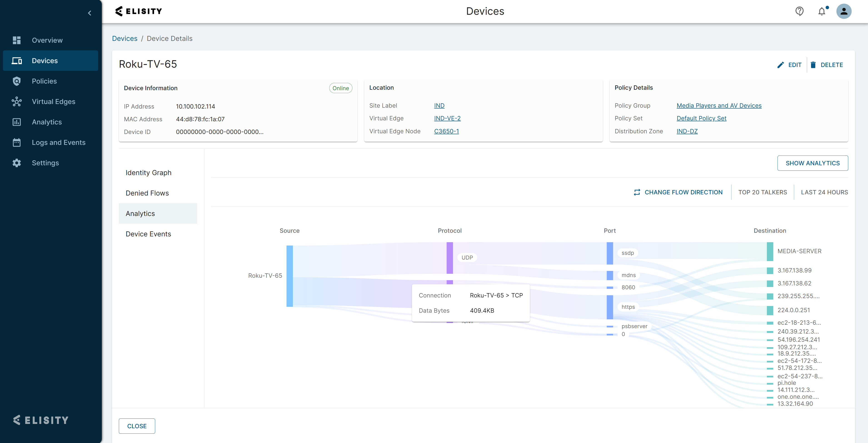Viewport: 868px width, 443px height.
Task: Click the IP address 10.100.102.114
Action: [195, 106]
